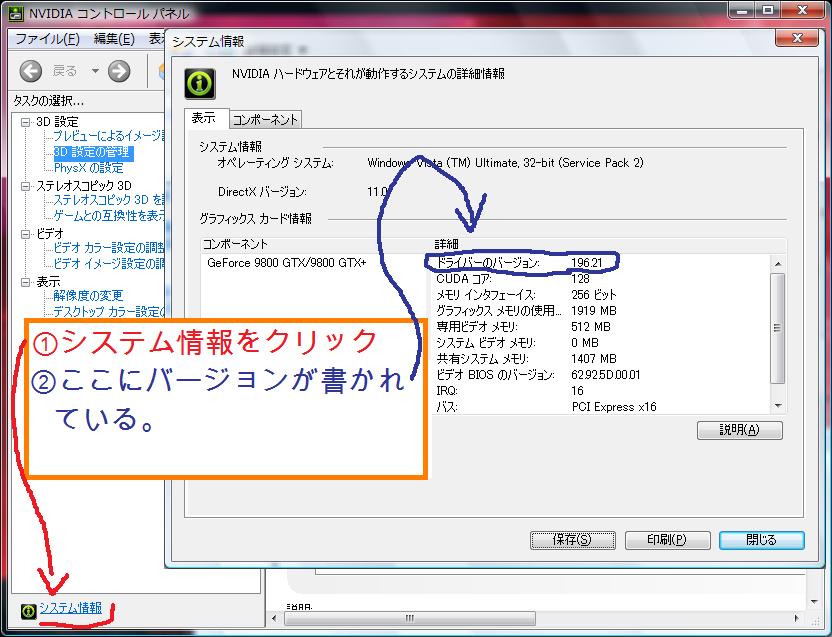Select 解像度の変更 tree item
This screenshot has width=832, height=637.
88,296
